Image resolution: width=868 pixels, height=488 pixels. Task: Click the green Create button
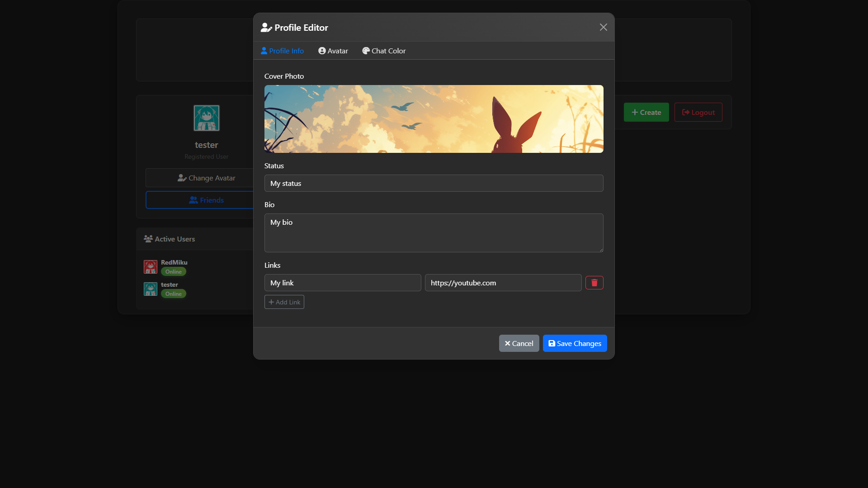tap(646, 112)
